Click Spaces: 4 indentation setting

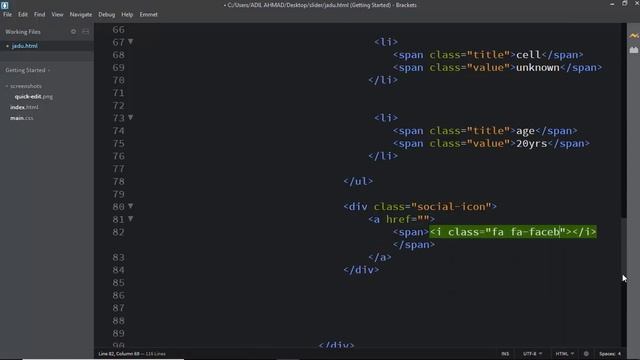(610, 354)
